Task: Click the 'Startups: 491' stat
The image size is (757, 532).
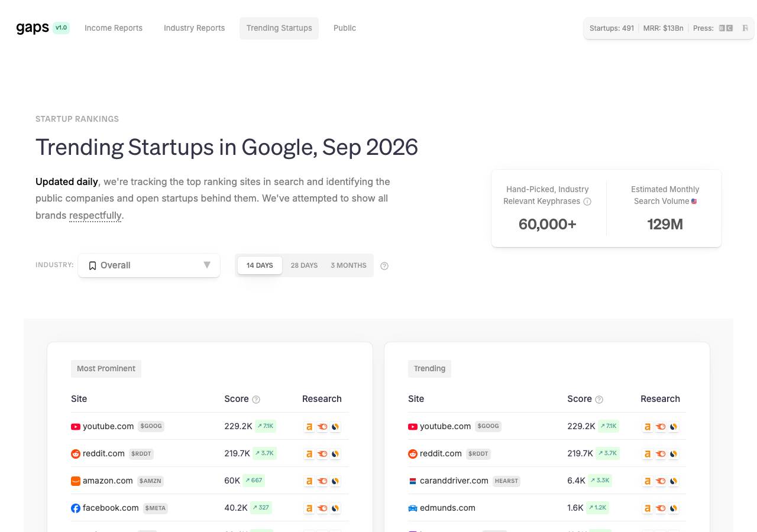Action: [x=612, y=28]
